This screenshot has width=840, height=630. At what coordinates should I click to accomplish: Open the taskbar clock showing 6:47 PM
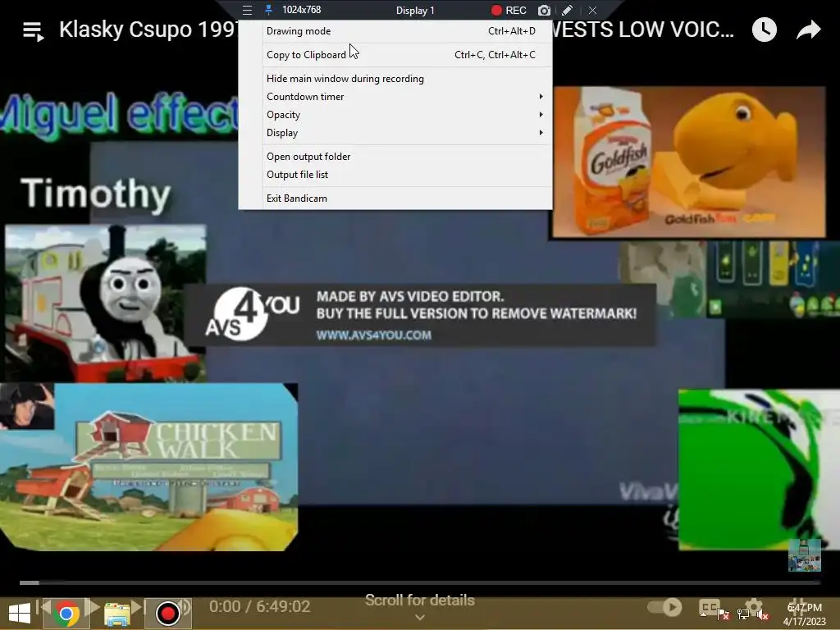click(804, 614)
